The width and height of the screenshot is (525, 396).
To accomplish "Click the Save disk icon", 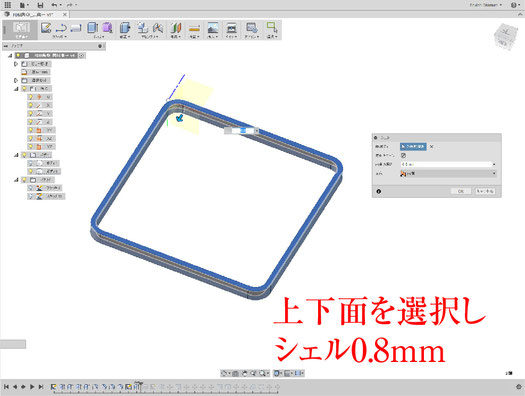I will 41,5.
